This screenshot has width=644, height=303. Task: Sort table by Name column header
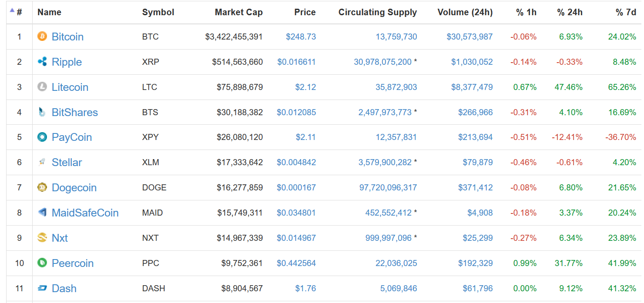pos(49,12)
